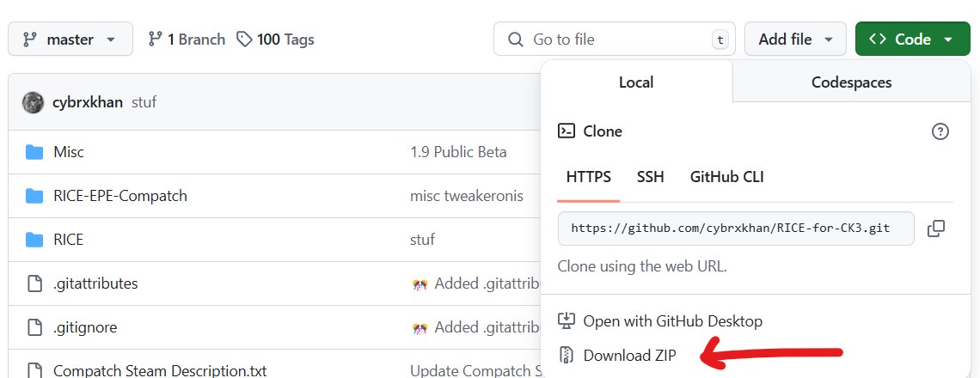This screenshot has width=980, height=378.
Task: Select the HTTPS clone option
Action: click(588, 177)
